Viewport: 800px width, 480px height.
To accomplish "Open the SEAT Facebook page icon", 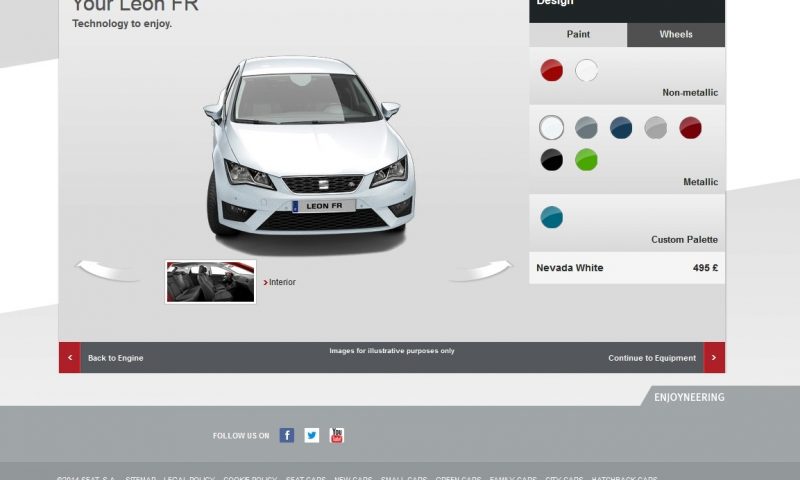I will [x=287, y=435].
